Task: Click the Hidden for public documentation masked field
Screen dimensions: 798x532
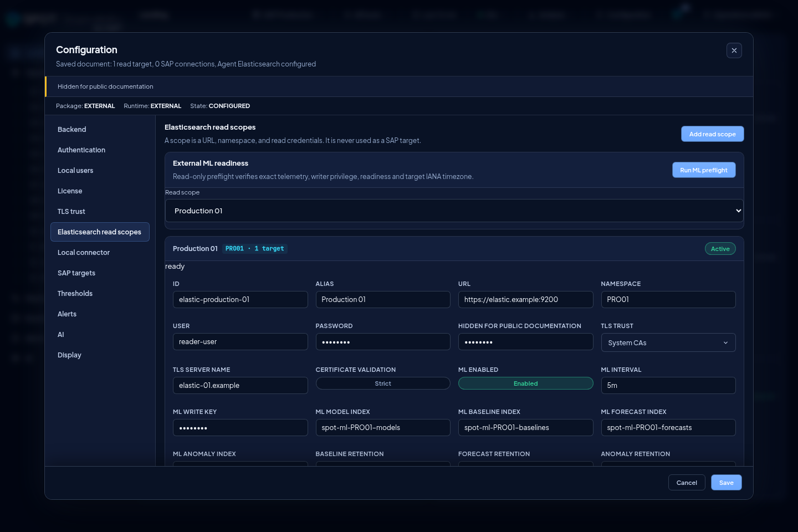Action: click(526, 342)
